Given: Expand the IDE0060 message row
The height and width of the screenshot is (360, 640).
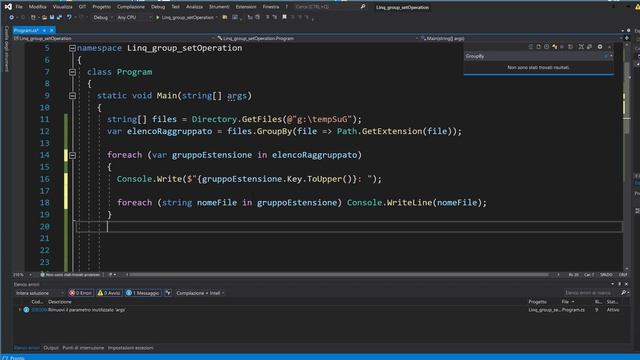Looking at the screenshot, I should coord(20,310).
